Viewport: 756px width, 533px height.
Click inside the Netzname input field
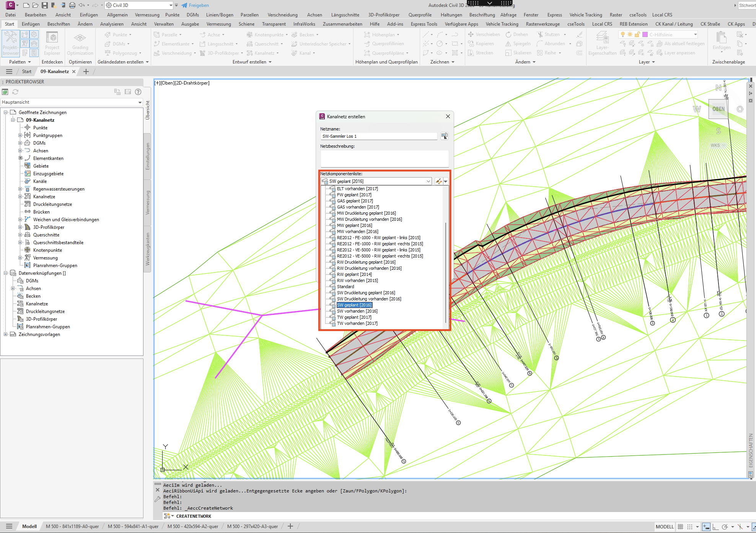379,136
